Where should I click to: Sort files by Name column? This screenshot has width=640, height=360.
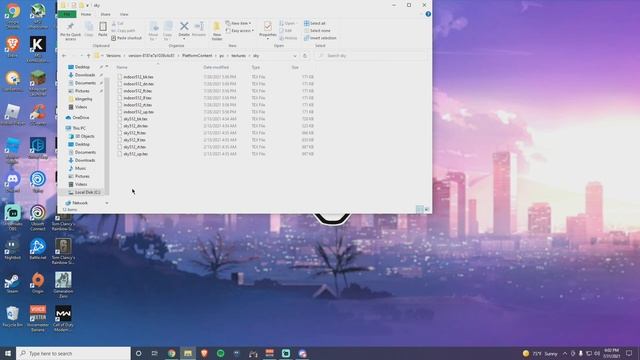pyautogui.click(x=122, y=67)
